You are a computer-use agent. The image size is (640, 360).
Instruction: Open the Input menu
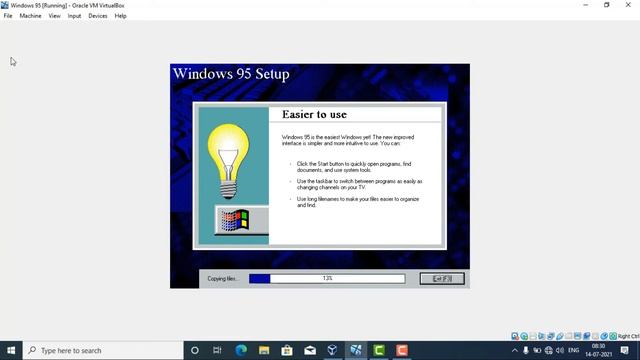click(x=74, y=16)
